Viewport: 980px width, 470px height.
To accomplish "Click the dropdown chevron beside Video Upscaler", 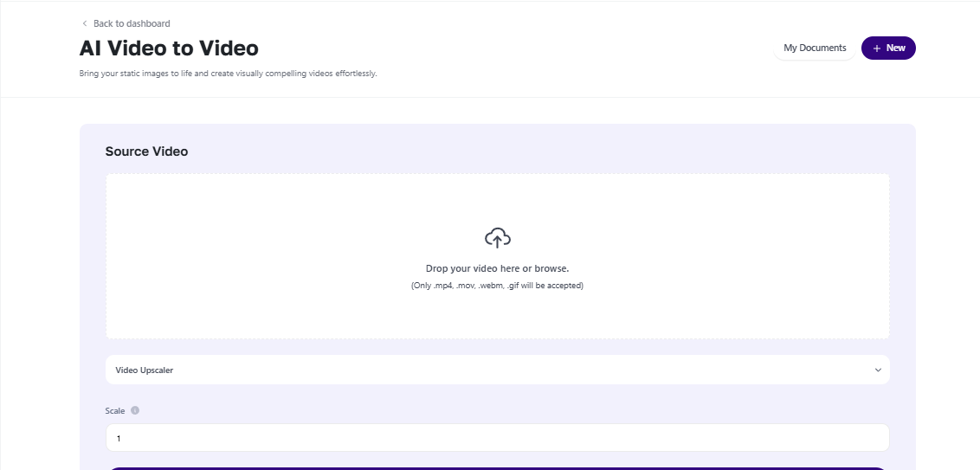I will pyautogui.click(x=878, y=370).
